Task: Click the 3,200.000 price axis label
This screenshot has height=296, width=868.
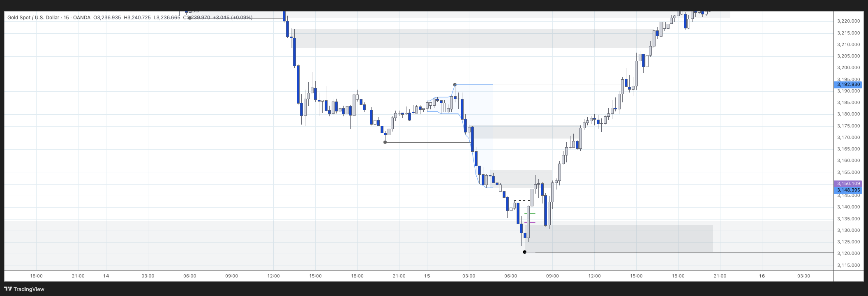Action: tap(848, 67)
